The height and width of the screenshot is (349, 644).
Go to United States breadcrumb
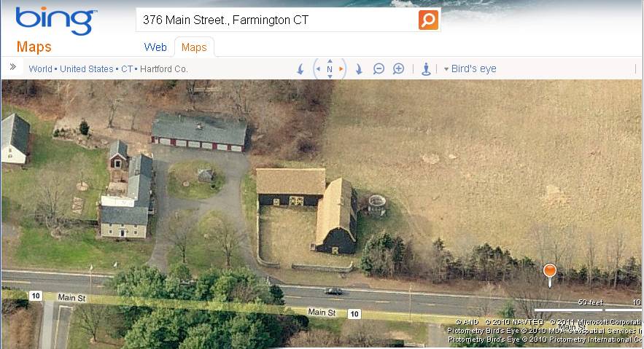pyautogui.click(x=87, y=69)
